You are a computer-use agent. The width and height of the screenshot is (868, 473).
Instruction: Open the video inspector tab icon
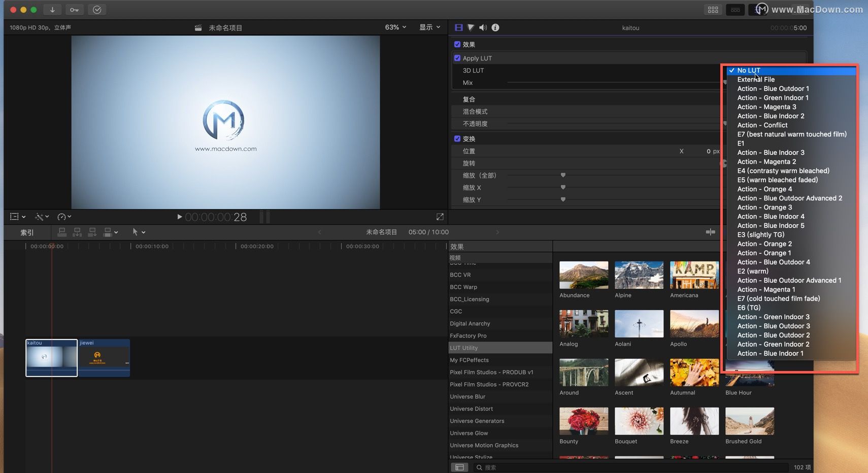point(459,27)
